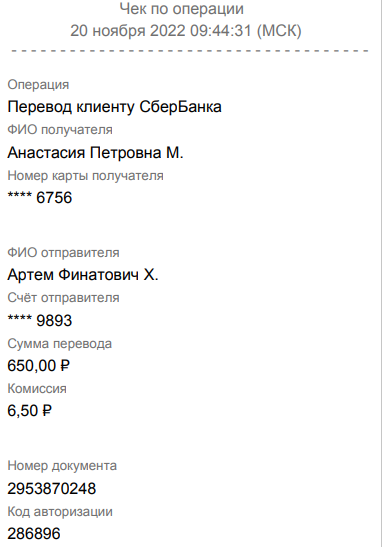
Task: Click the 'Сумма перевода' label
Action: pyautogui.click(x=60, y=344)
